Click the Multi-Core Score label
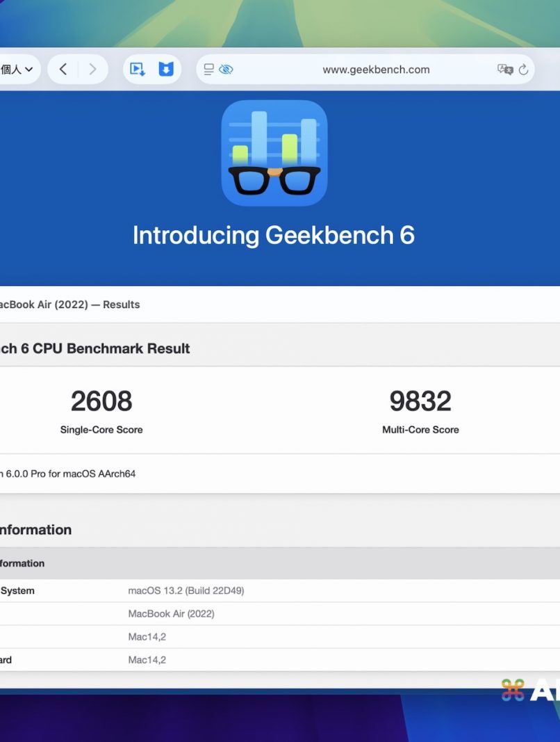This screenshot has height=742, width=560. [x=420, y=430]
